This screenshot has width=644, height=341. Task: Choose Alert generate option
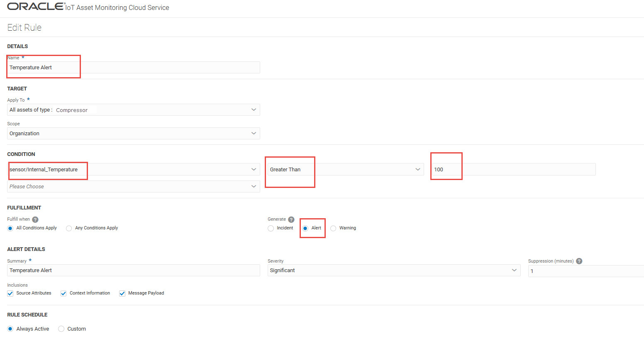pos(305,228)
